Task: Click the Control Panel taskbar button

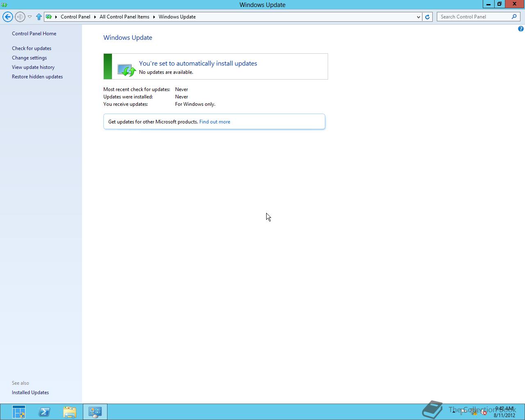Action: coord(95,412)
